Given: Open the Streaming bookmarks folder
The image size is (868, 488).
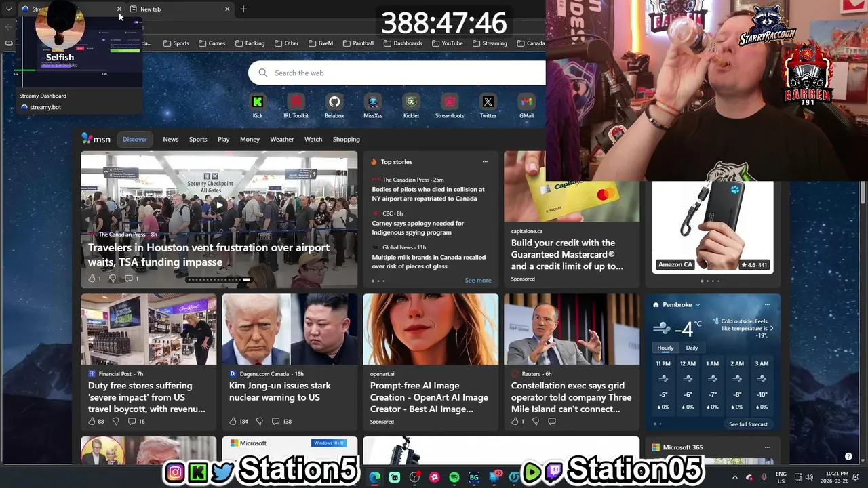Looking at the screenshot, I should click(x=489, y=43).
